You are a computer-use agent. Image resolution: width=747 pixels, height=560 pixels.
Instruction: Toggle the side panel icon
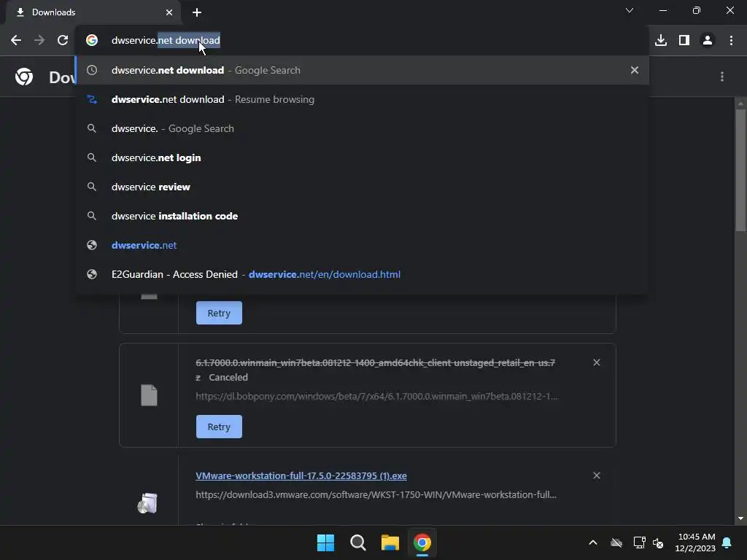pos(684,40)
